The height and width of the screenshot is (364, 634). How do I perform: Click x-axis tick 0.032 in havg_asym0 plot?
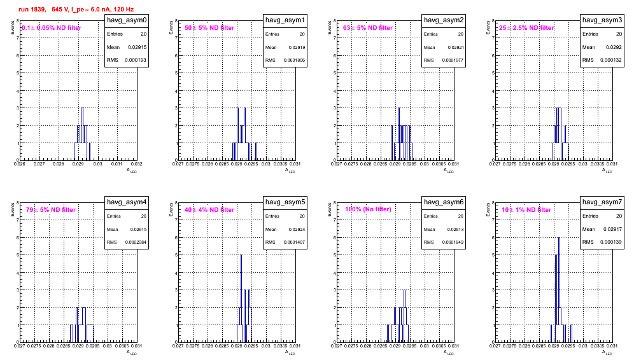pos(137,164)
